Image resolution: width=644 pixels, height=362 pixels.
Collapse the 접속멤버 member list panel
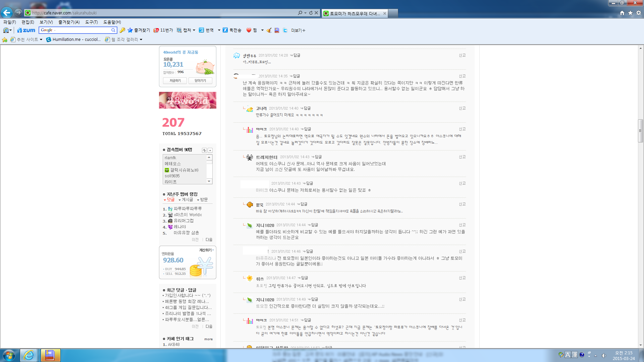coord(210,150)
